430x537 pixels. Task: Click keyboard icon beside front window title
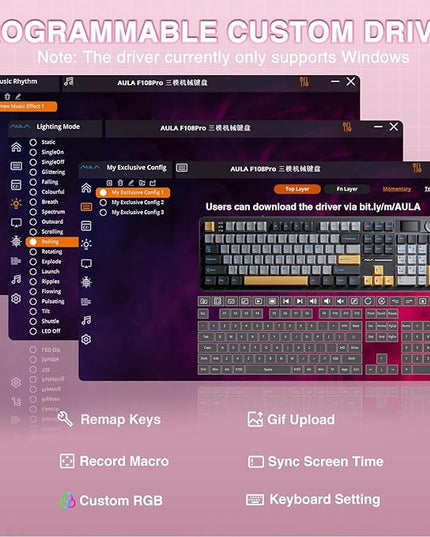tap(182, 168)
